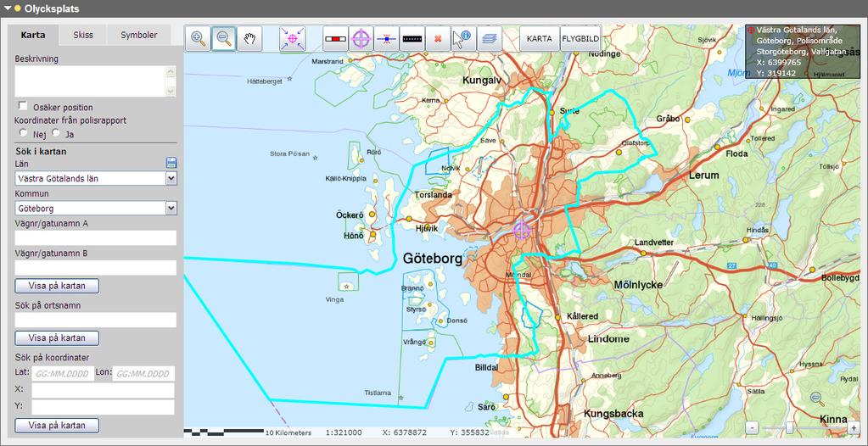The image size is (868, 446).
Task: Focus the Lat coordinate field
Action: pyautogui.click(x=61, y=374)
